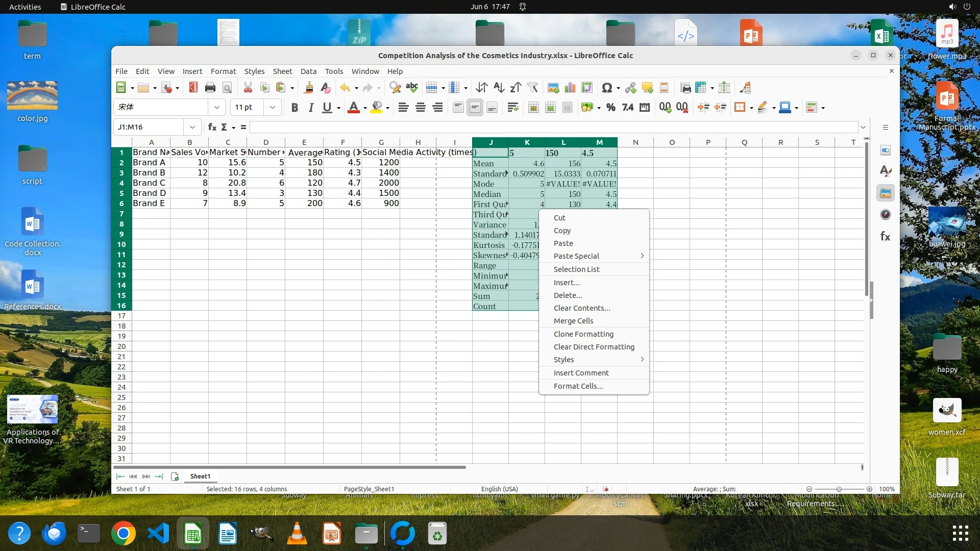Click the Insert Chart toolbar icon
Image resolution: width=980 pixels, height=551 pixels.
pyautogui.click(x=570, y=88)
